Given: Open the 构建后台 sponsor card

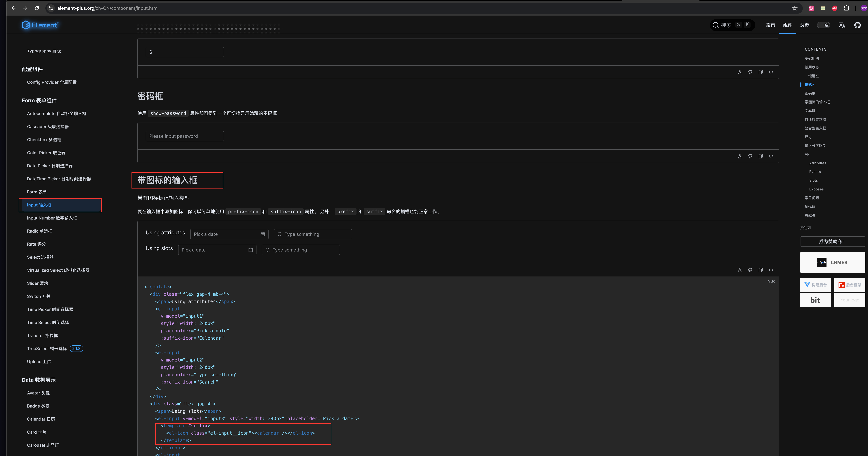Looking at the screenshot, I should point(815,285).
